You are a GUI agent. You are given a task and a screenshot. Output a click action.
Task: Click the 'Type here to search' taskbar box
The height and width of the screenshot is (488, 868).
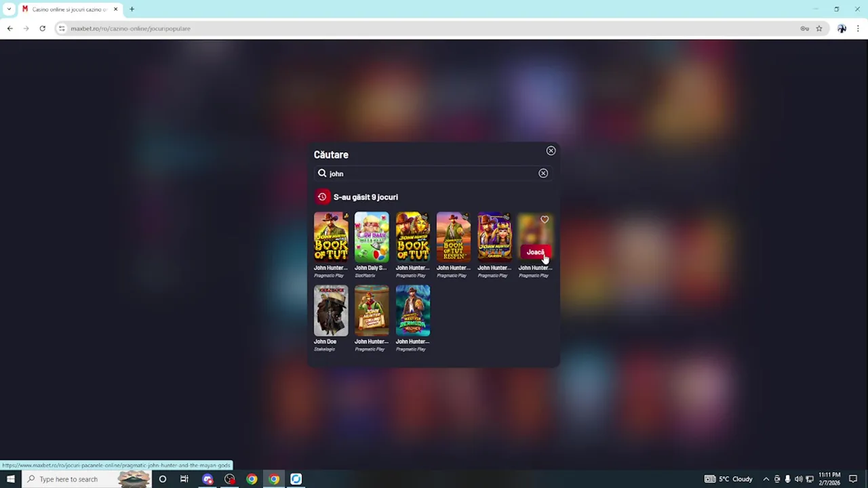86,479
